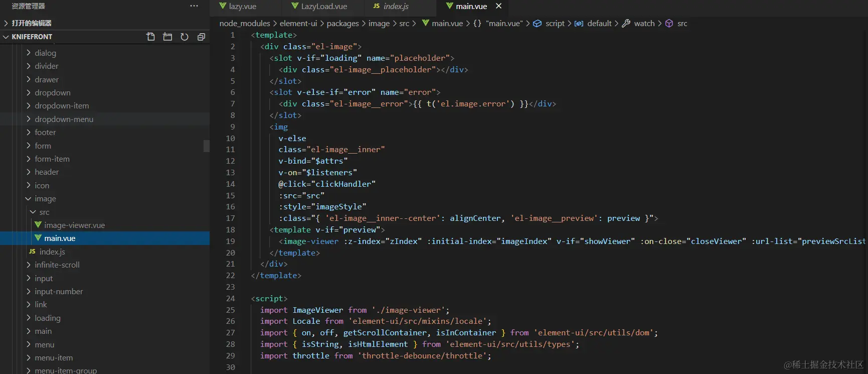Click the Vue icon of lazy.vue tab
This screenshot has width=868, height=374.
223,6
